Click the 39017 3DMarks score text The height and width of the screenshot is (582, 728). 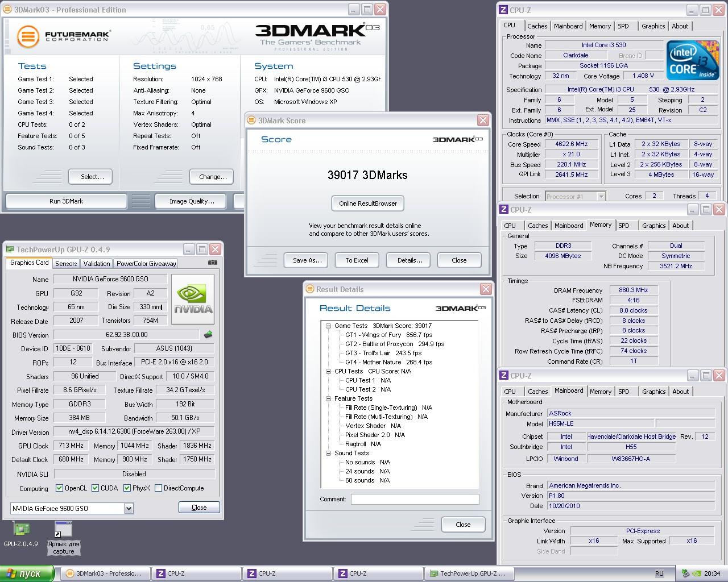(367, 175)
